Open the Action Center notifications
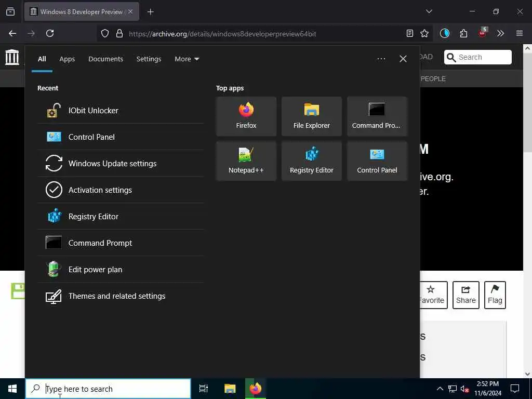Image resolution: width=532 pixels, height=399 pixels. pos(515,389)
